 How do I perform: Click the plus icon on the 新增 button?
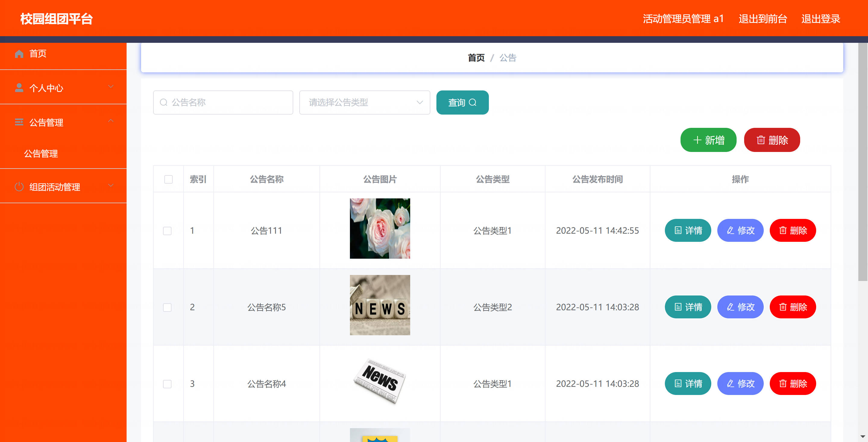(x=697, y=140)
